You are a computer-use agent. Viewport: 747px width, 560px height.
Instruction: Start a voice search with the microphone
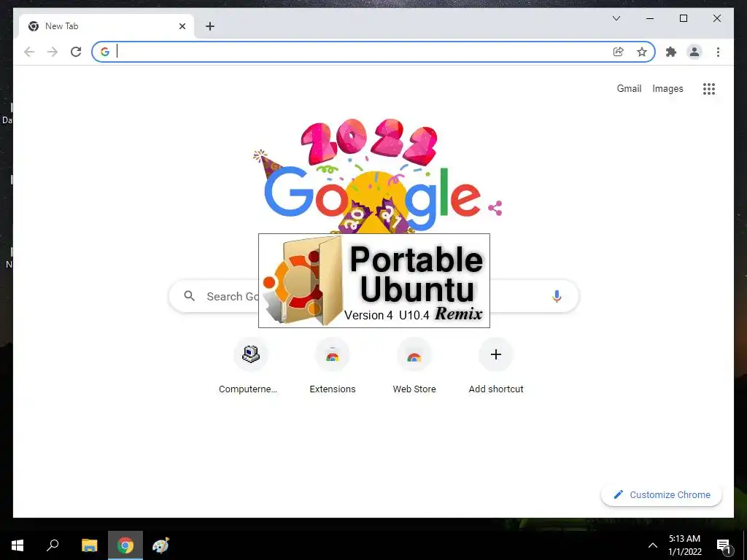click(x=556, y=296)
